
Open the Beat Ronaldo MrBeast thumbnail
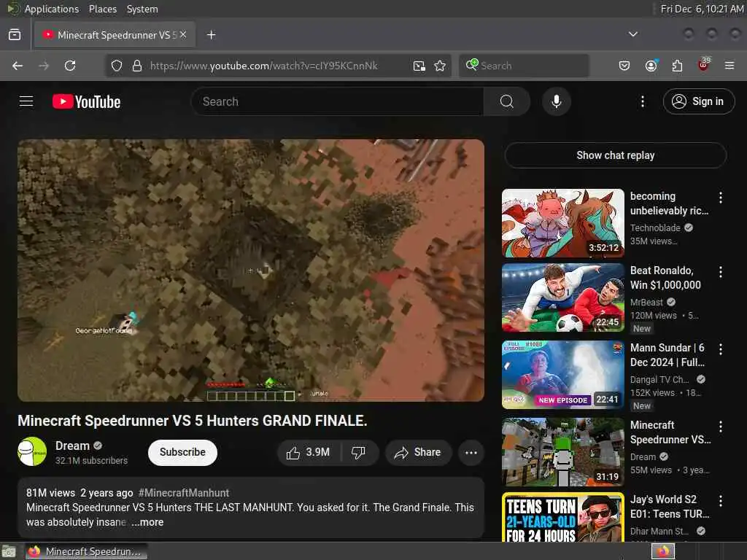tap(563, 297)
